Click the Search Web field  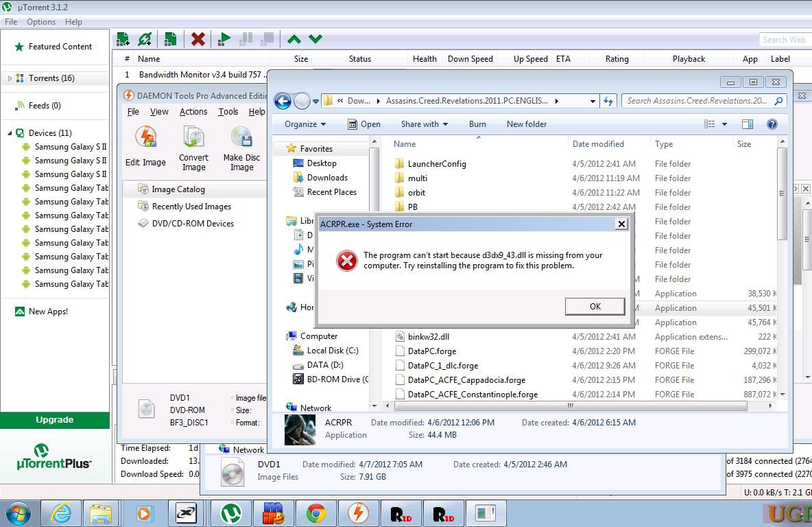click(784, 39)
